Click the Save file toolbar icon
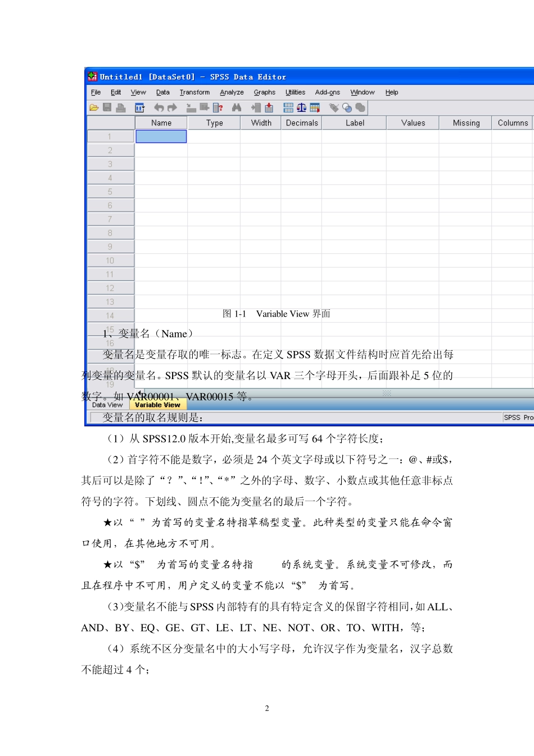Screen dimensions: 534x756 click(107, 108)
